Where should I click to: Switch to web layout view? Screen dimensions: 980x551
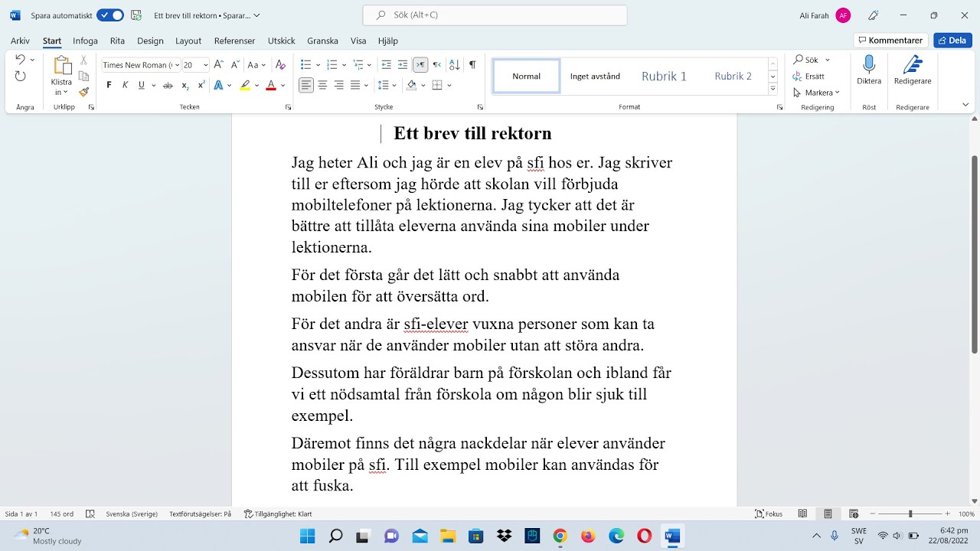click(854, 514)
